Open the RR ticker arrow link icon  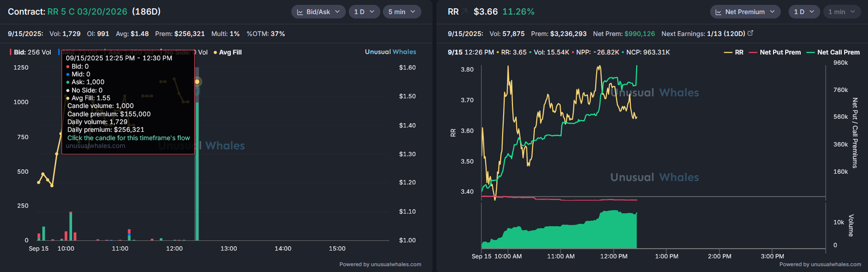point(465,11)
